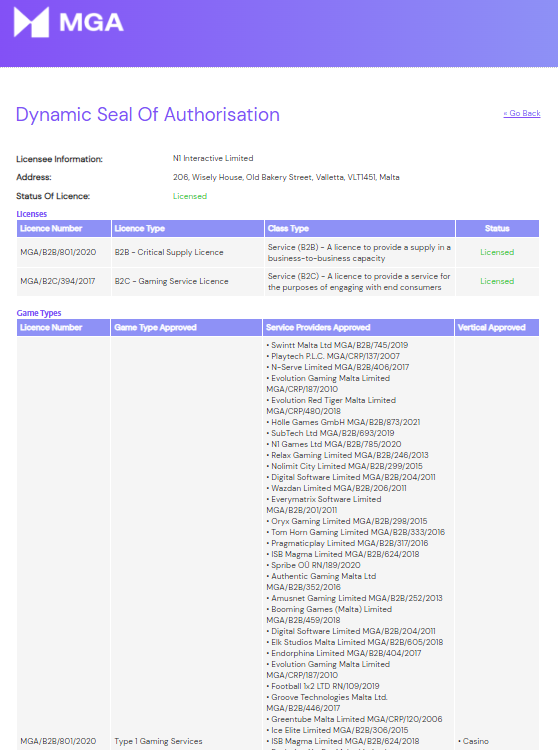Click licence number MGA/B2C/394/2017
This screenshot has width=558, height=750.
pos(57,281)
